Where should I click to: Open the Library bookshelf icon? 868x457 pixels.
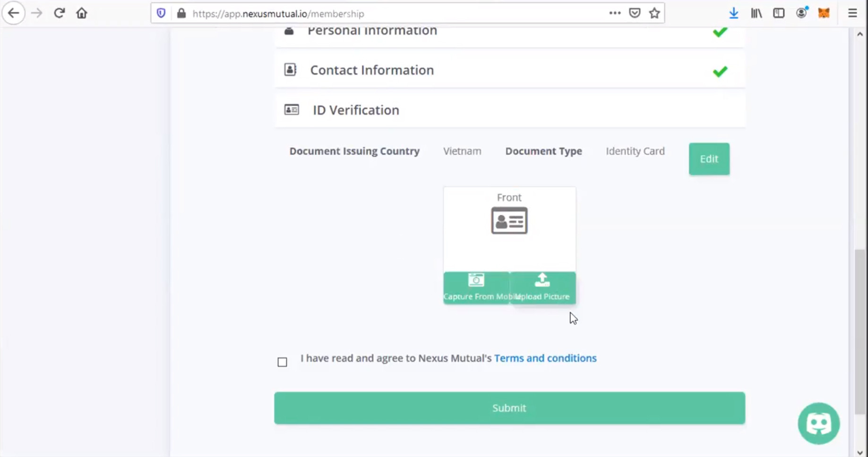756,13
